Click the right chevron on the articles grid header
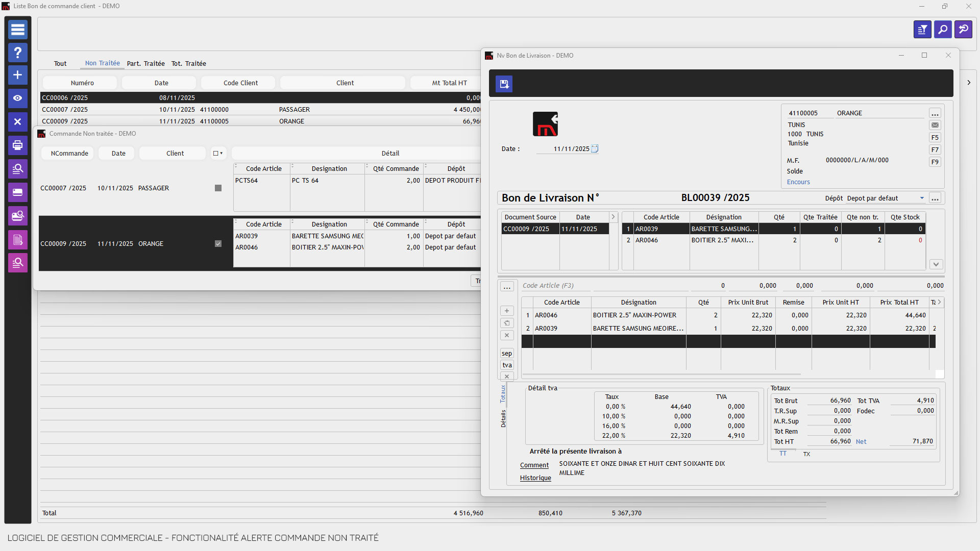 coord(939,303)
